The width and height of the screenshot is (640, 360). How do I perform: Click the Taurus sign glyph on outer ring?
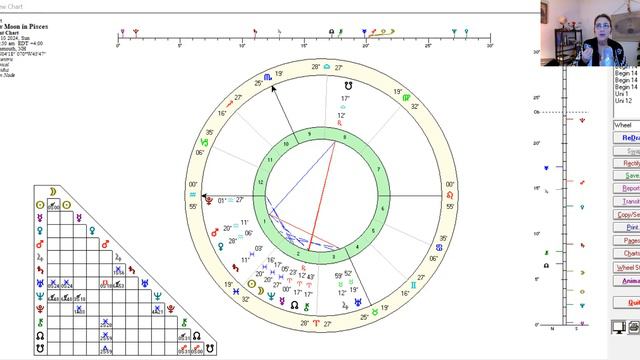pyautogui.click(x=375, y=312)
